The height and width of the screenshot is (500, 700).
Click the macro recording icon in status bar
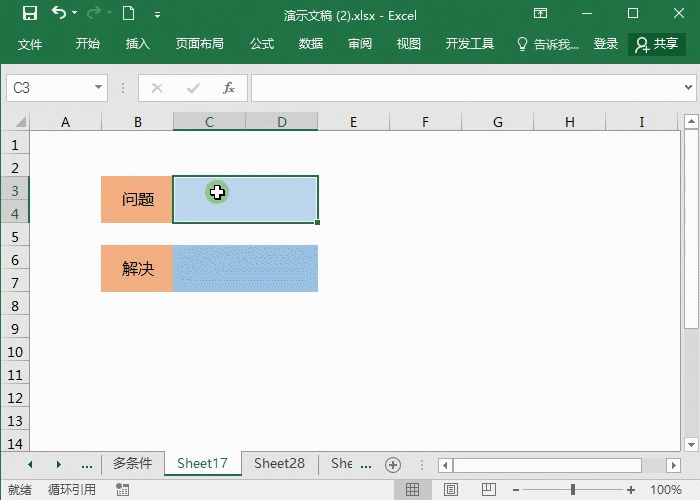122,490
